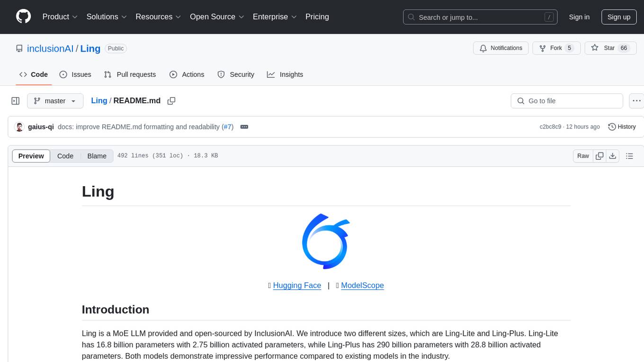This screenshot has width=644, height=362.
Task: Expand the commit message details ellipsis
Action: pos(244,127)
